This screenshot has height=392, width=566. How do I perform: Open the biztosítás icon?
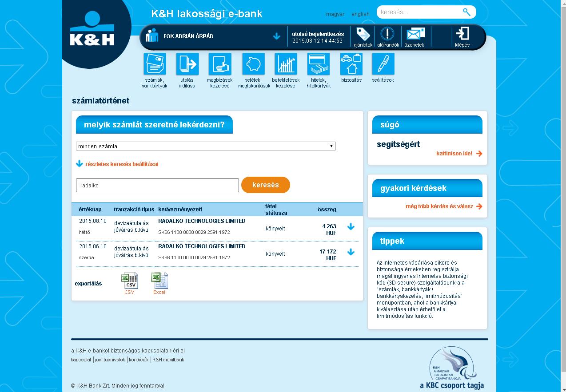[x=351, y=64]
